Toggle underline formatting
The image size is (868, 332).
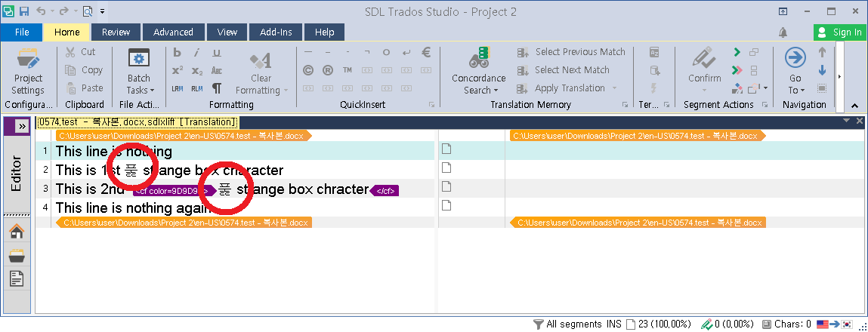pyautogui.click(x=217, y=53)
